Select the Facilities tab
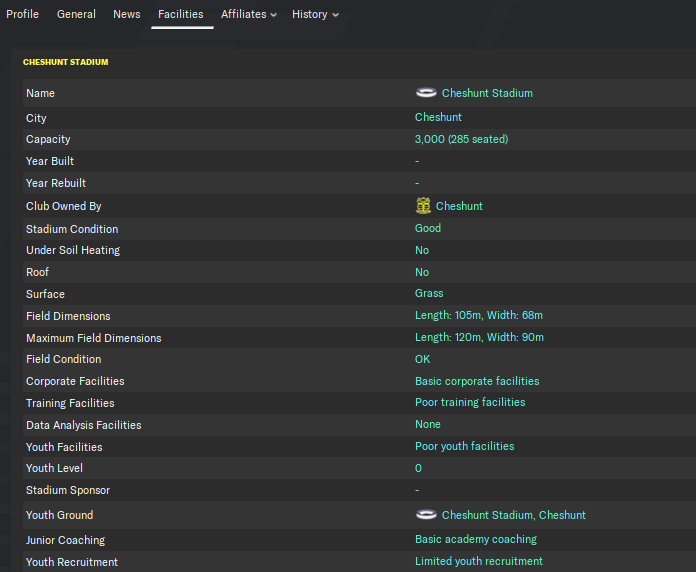Image resolution: width=696 pixels, height=572 pixels. pos(181,14)
